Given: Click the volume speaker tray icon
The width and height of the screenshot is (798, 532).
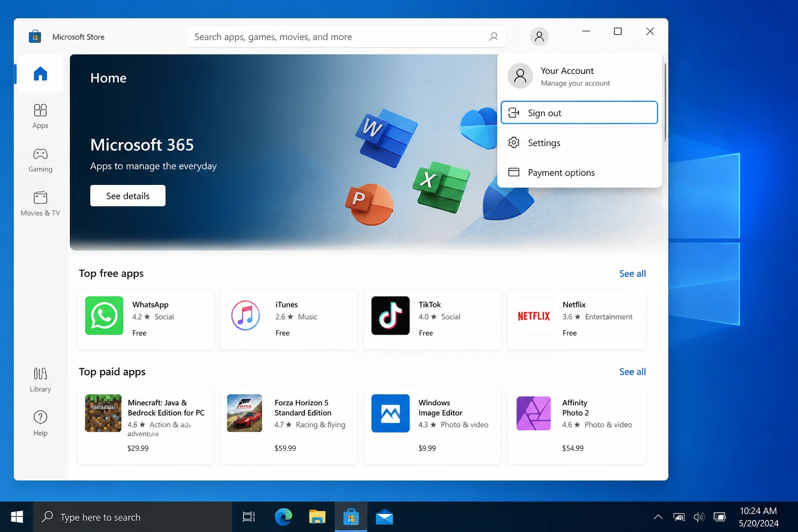Looking at the screenshot, I should coord(699,517).
